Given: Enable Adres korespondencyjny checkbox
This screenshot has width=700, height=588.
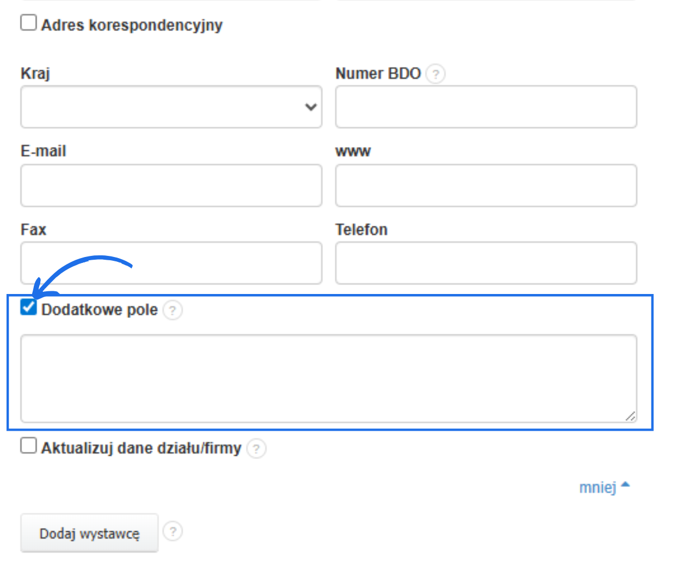Looking at the screenshot, I should click(x=28, y=23).
